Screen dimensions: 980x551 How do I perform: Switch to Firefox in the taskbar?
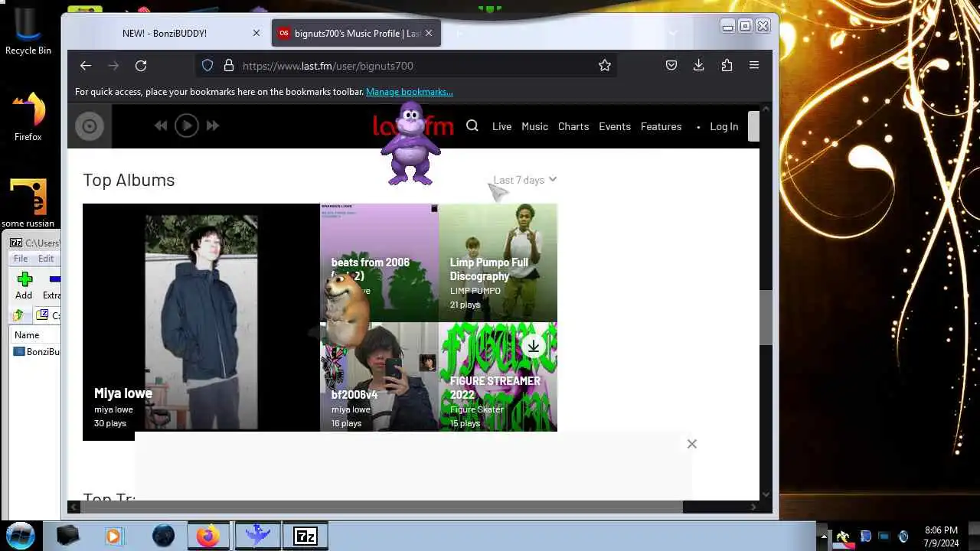point(208,536)
